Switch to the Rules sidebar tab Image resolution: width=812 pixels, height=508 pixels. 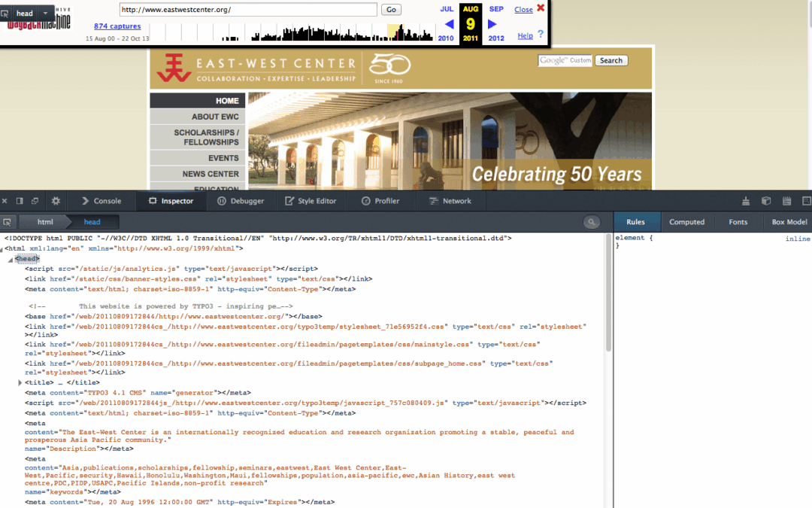[635, 222]
